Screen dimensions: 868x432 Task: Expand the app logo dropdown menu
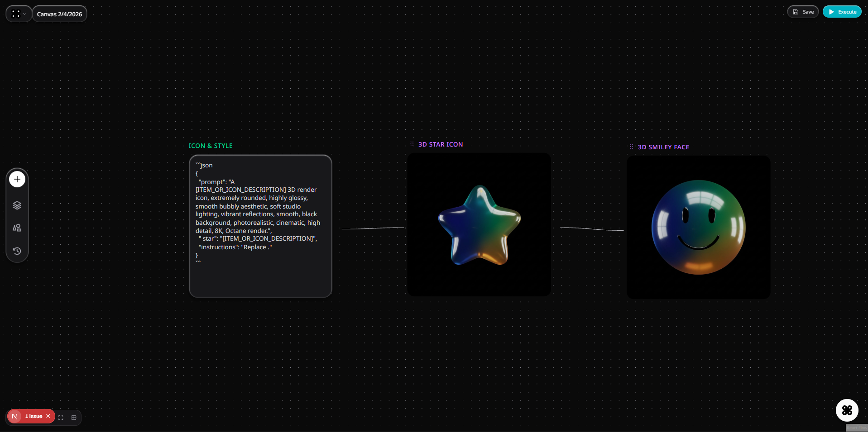pos(19,14)
